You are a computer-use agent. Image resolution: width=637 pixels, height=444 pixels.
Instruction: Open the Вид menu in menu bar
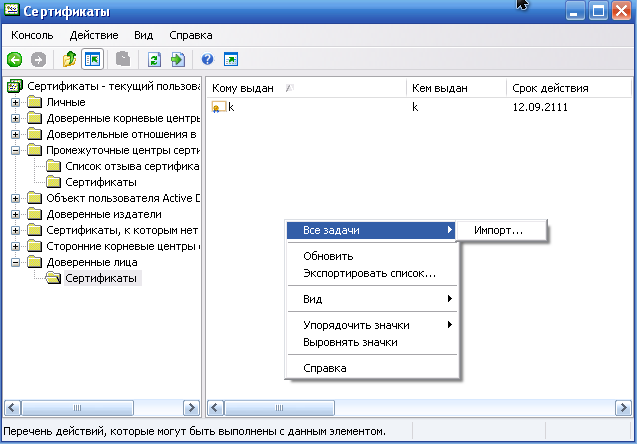coord(143,35)
